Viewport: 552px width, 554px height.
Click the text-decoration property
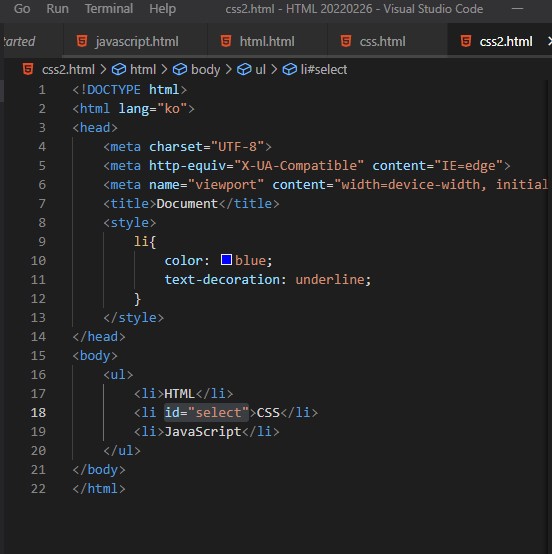click(222, 279)
